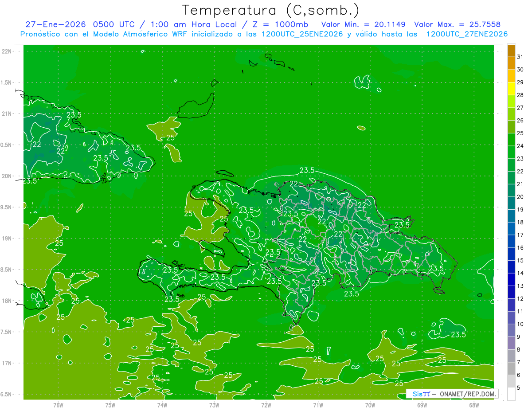Click the 74W longitude axis label

162,405
